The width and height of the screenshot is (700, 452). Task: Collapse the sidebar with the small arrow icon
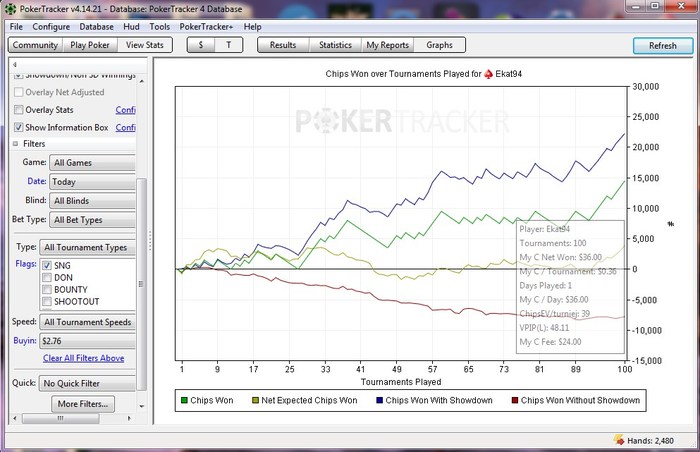pyautogui.click(x=15, y=65)
